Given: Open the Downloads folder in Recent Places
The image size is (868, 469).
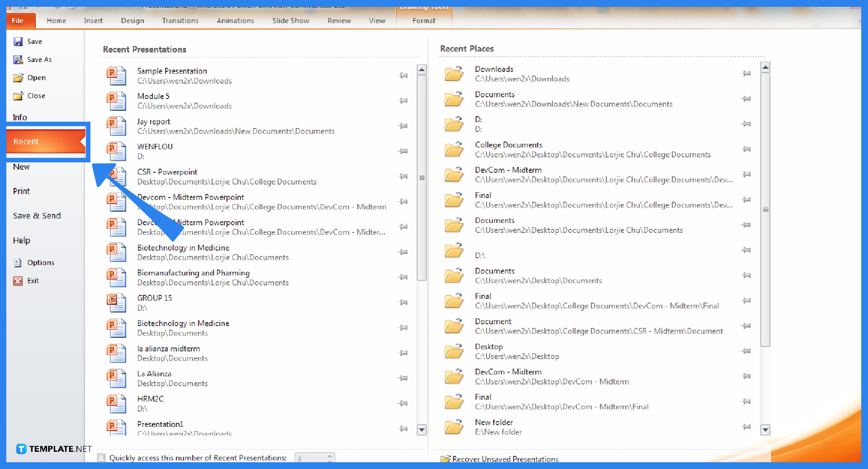Looking at the screenshot, I should point(454,73).
